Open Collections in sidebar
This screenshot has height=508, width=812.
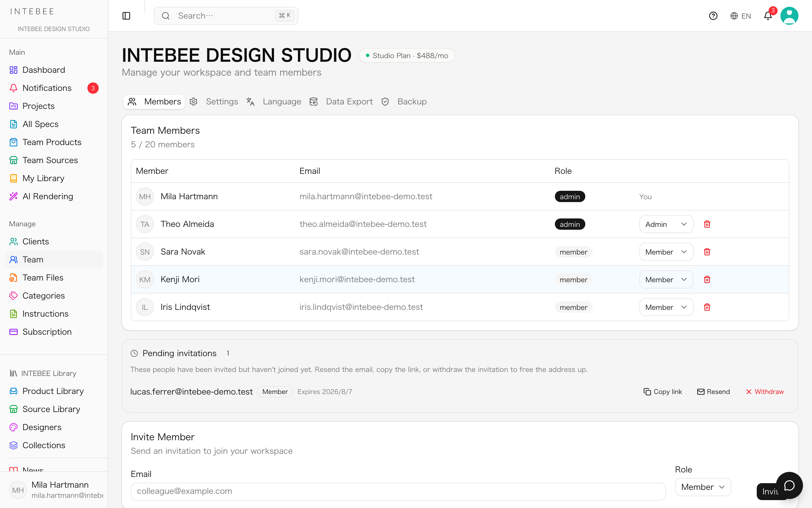click(54, 445)
